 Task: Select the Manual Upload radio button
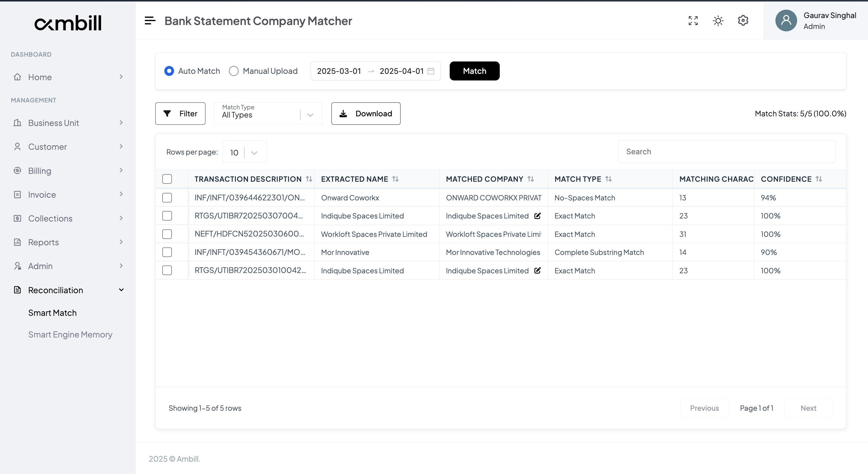(x=233, y=71)
